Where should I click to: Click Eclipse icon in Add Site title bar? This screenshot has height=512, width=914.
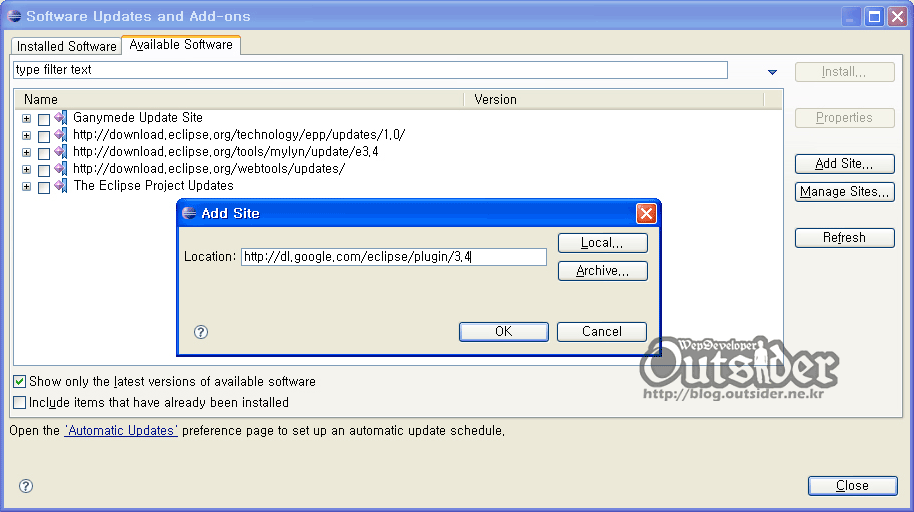[189, 213]
